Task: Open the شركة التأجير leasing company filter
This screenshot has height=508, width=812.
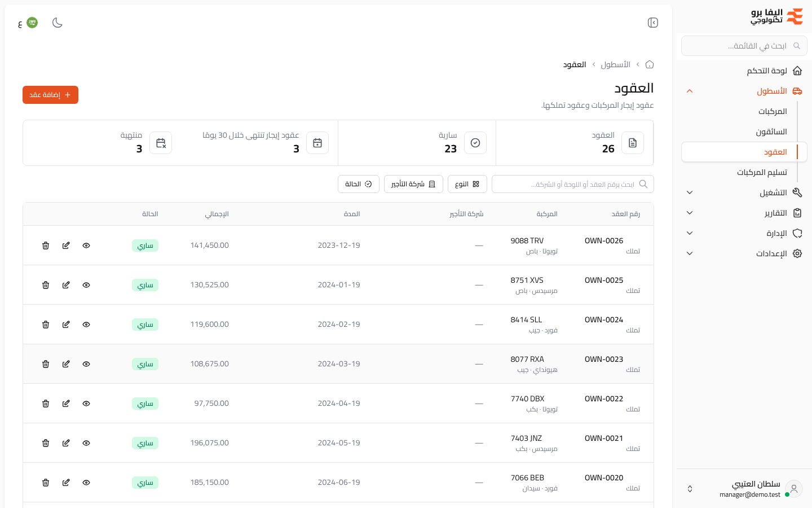Action: (413, 184)
